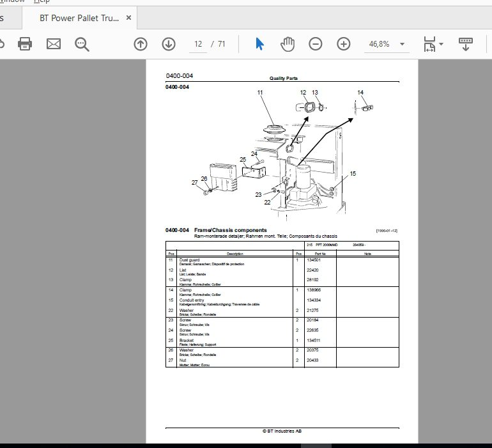
Task: Click the parts table on page
Action: point(282,304)
